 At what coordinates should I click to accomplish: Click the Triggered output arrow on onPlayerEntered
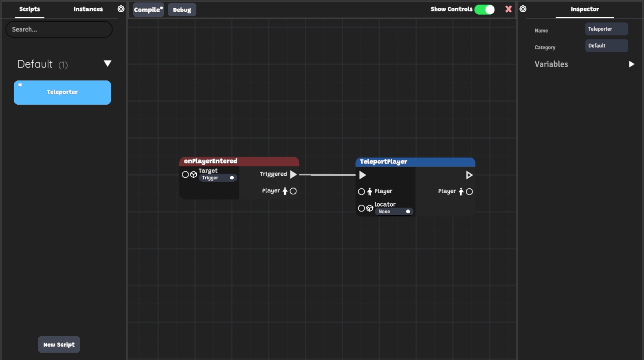[x=293, y=174]
